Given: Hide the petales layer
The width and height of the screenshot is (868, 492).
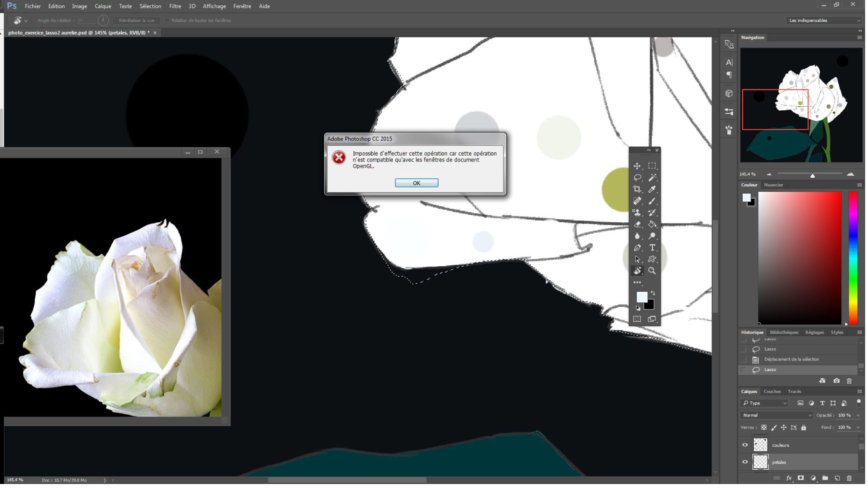Looking at the screenshot, I should click(x=745, y=462).
